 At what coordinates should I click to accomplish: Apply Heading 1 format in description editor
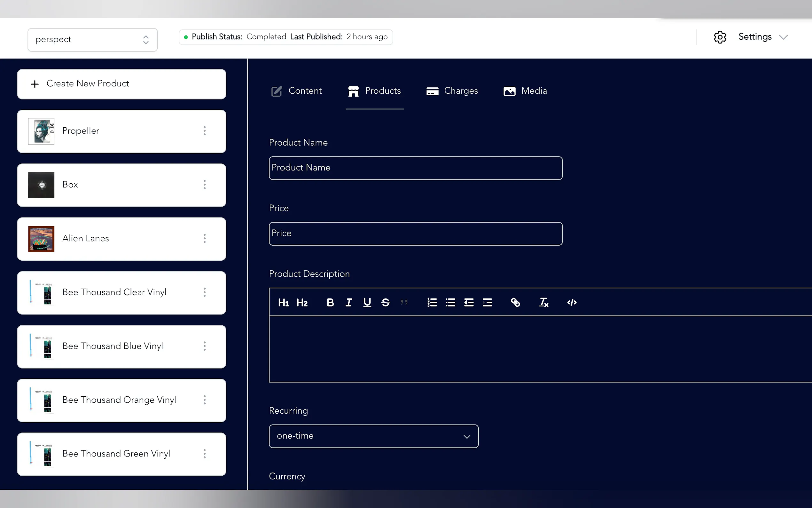pyautogui.click(x=283, y=303)
